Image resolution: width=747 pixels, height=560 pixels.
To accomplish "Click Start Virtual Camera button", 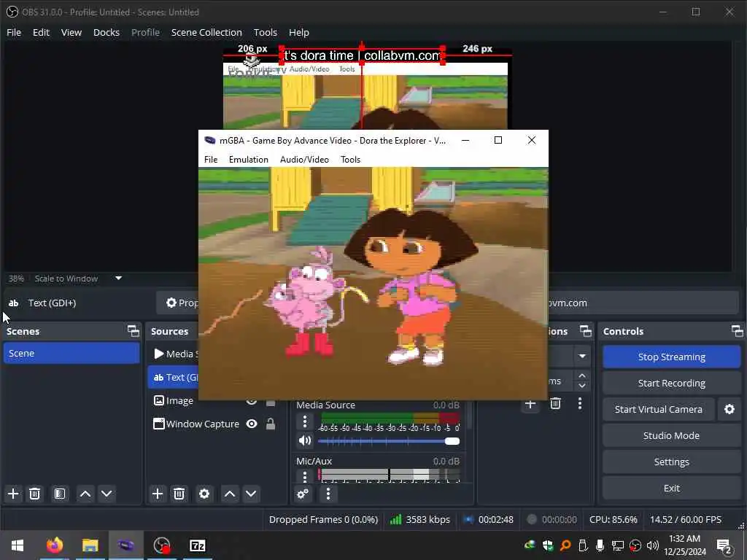I will pyautogui.click(x=659, y=409).
